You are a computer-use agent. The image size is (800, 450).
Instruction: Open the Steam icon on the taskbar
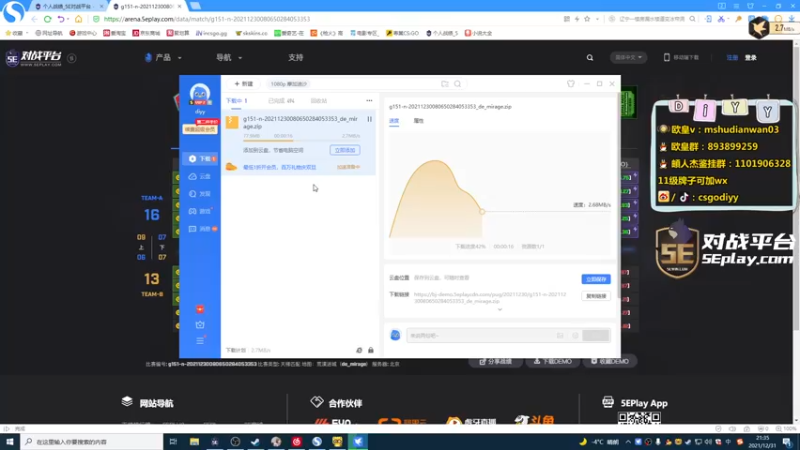(256, 442)
